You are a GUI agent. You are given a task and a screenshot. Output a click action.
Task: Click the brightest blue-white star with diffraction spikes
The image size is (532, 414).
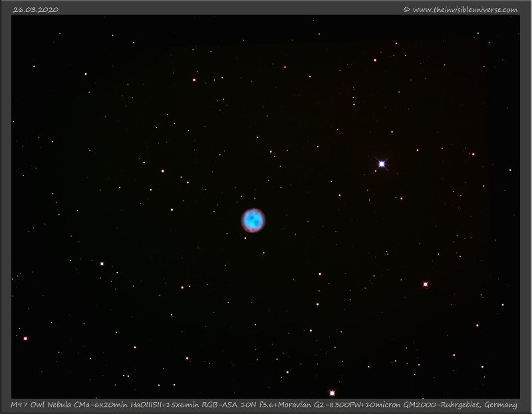pyautogui.click(x=382, y=163)
